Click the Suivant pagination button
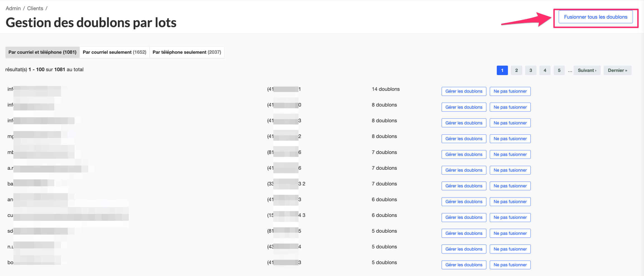 coord(587,70)
